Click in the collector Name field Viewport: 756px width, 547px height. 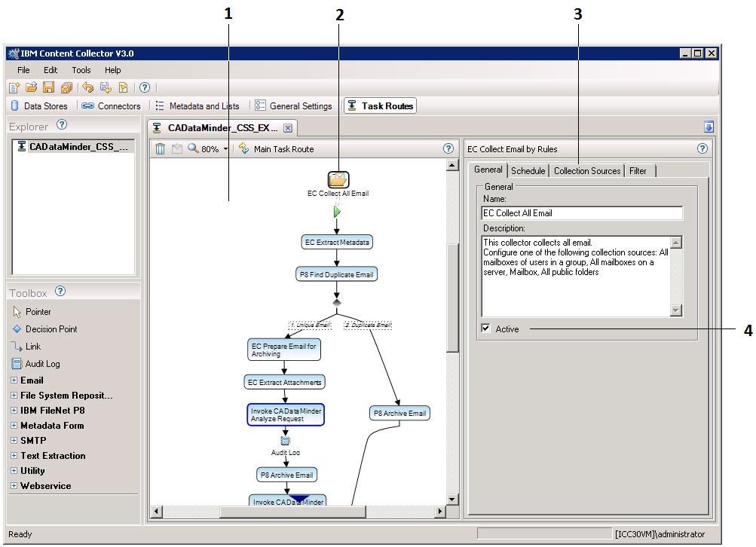click(582, 213)
